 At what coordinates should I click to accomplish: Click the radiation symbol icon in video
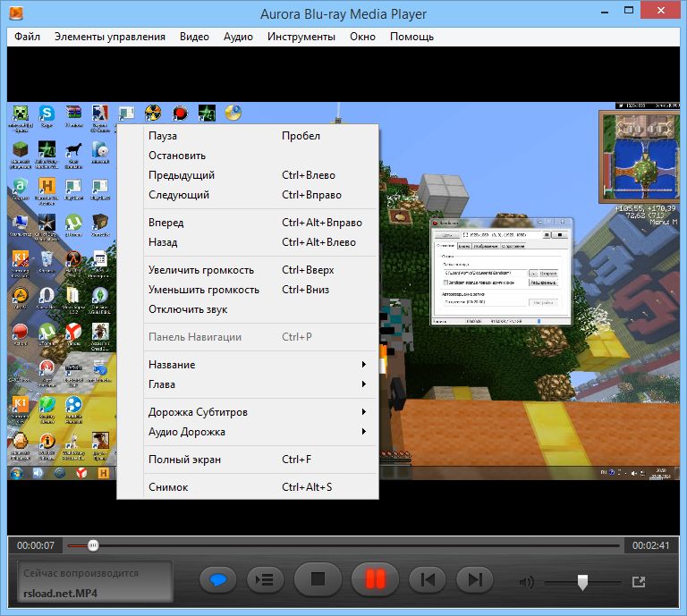point(153,113)
